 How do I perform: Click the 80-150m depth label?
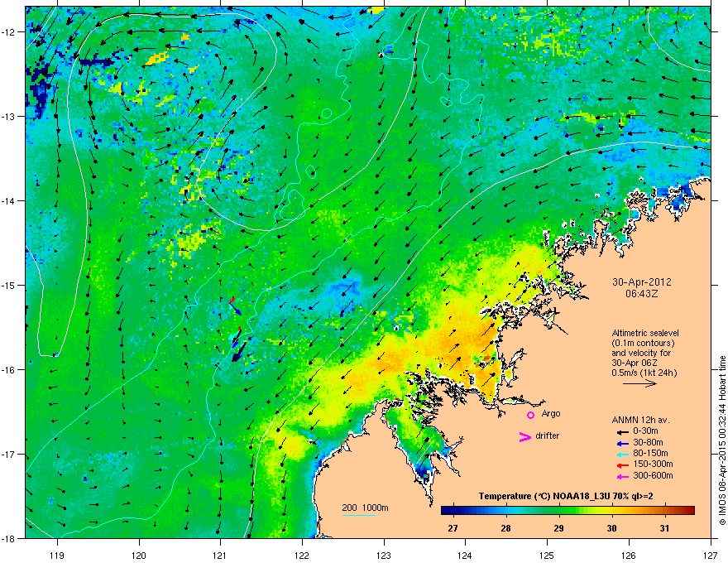pos(650,454)
